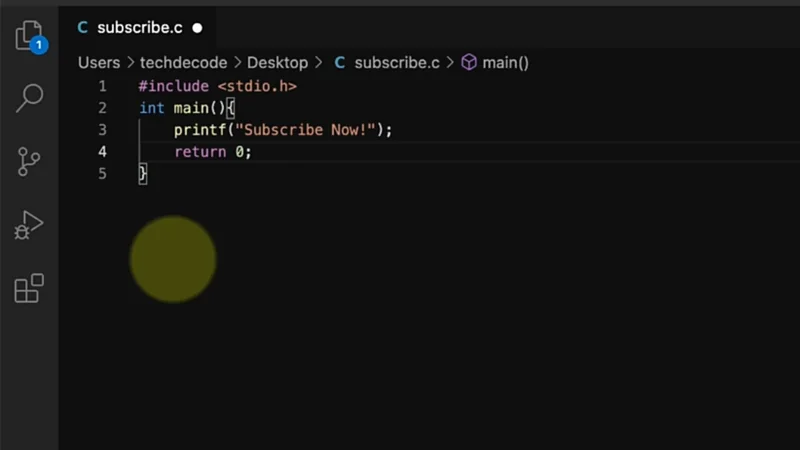Click line number 1 in the gutter
The width and height of the screenshot is (800, 450).
(x=102, y=86)
